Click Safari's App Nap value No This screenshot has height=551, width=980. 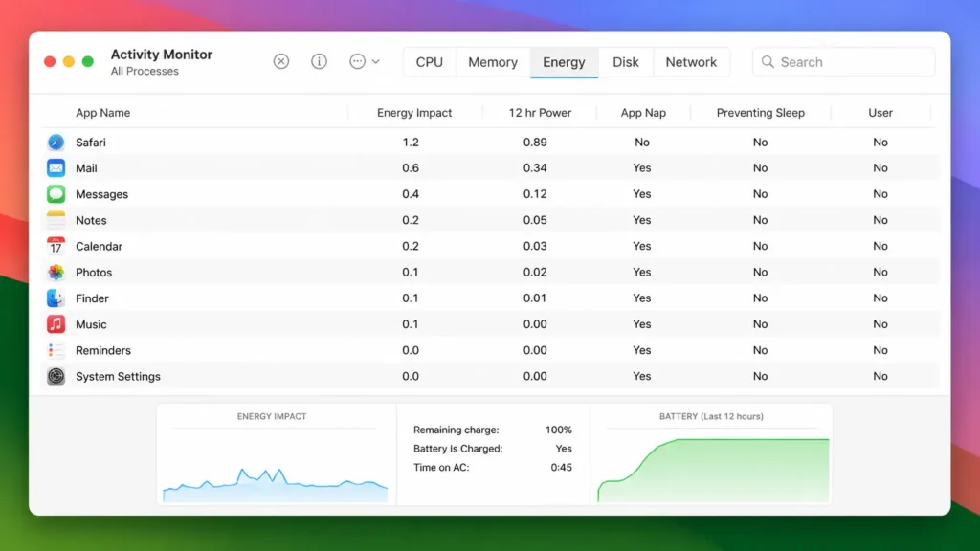click(642, 142)
